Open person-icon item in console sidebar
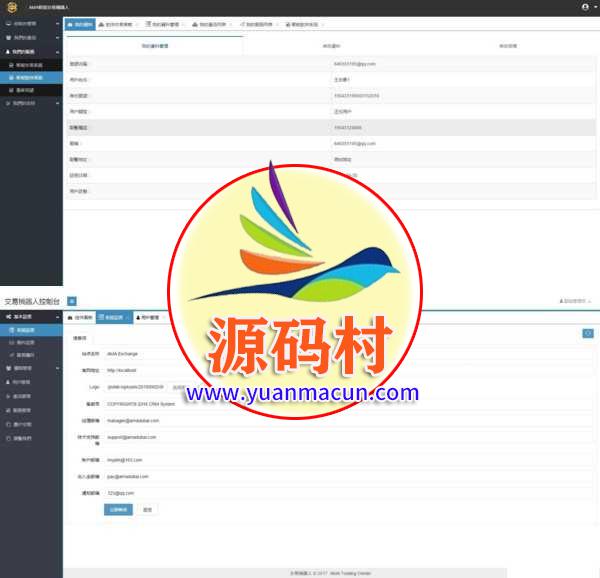Viewport: 600px width, 578px height. pyautogui.click(x=31, y=382)
